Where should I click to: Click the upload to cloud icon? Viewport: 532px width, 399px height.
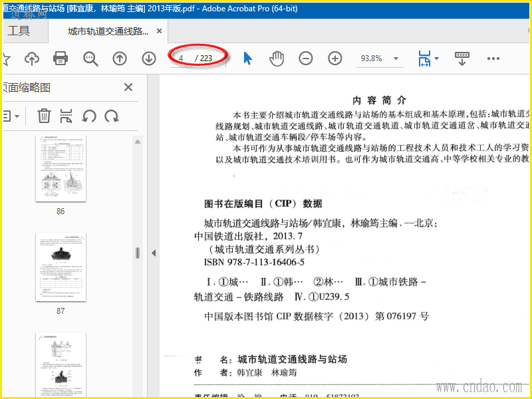tap(32, 59)
